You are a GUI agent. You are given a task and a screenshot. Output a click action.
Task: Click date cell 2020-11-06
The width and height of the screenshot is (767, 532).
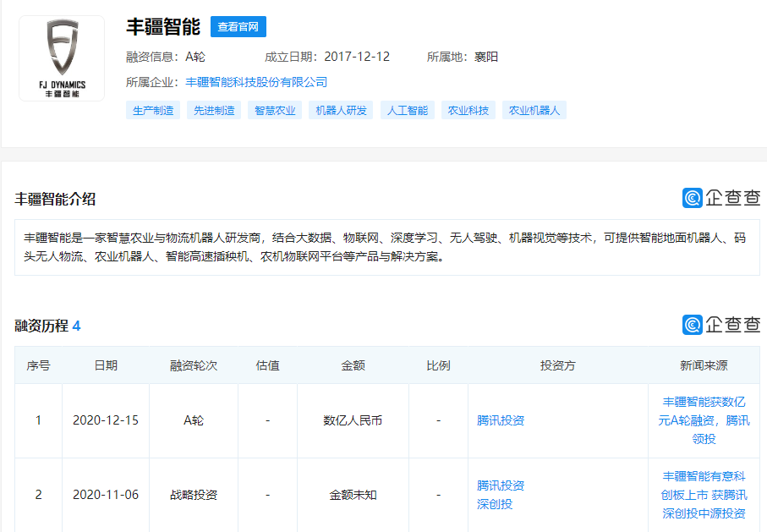click(106, 495)
